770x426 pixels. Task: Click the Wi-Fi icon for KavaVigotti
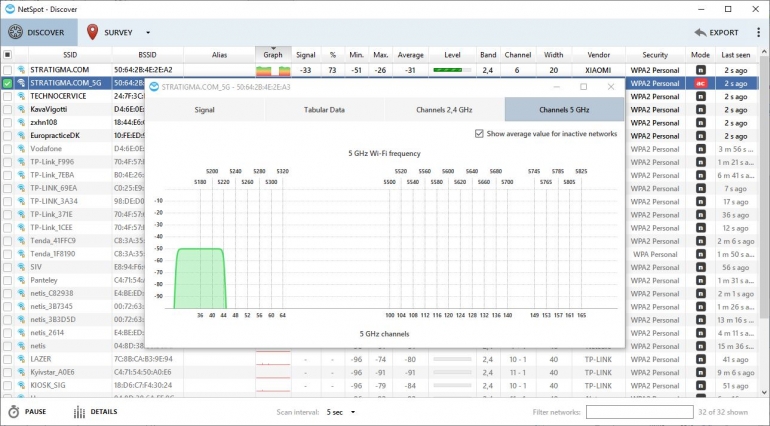(21, 110)
